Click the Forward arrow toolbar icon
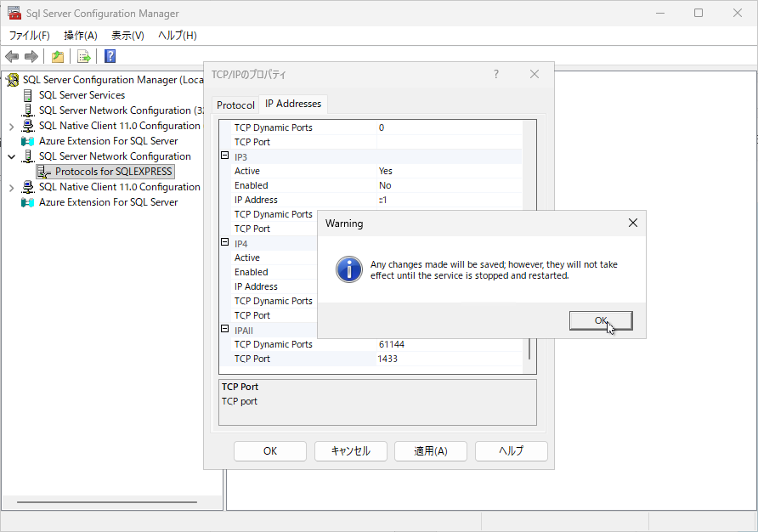 [31, 57]
